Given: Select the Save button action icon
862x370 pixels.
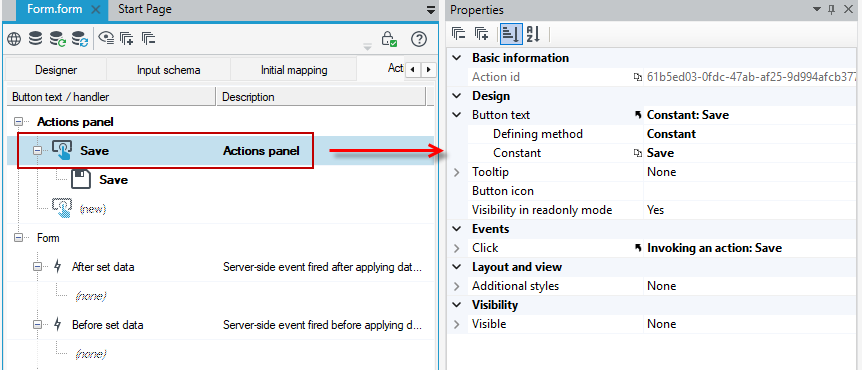Looking at the screenshot, I should [62, 150].
